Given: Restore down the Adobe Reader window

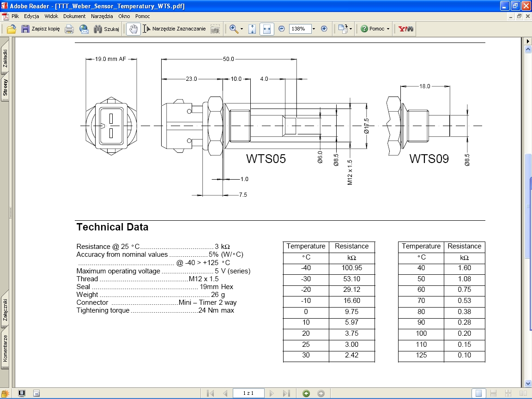Looking at the screenshot, I should [515, 6].
